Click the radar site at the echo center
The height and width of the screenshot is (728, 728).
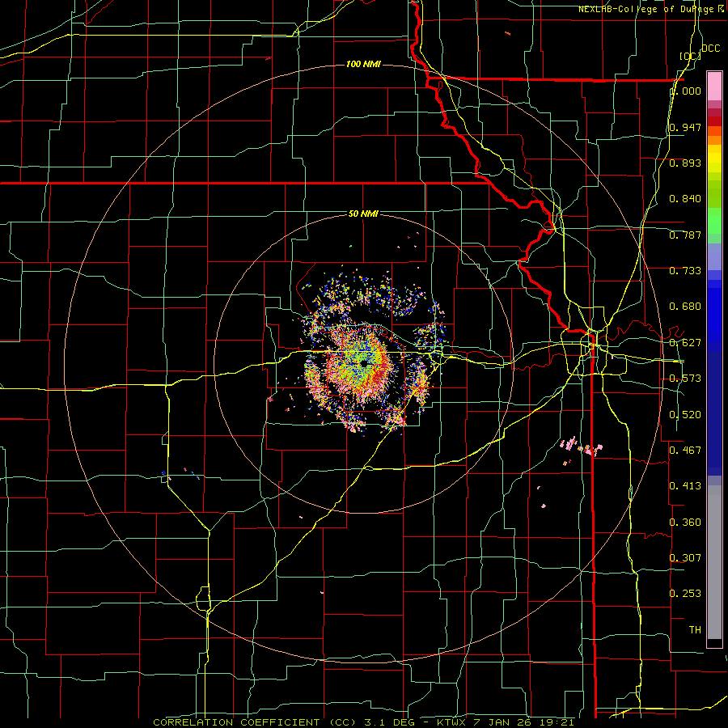click(x=364, y=364)
